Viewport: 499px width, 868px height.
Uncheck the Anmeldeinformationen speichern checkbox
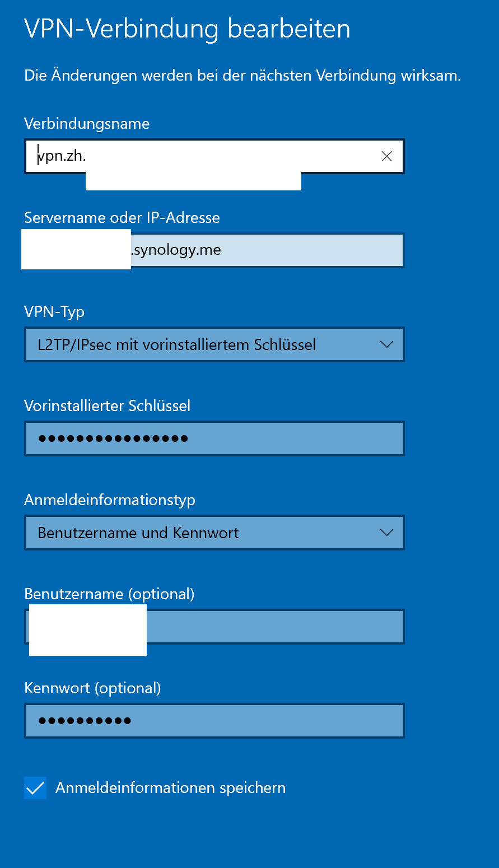35,788
